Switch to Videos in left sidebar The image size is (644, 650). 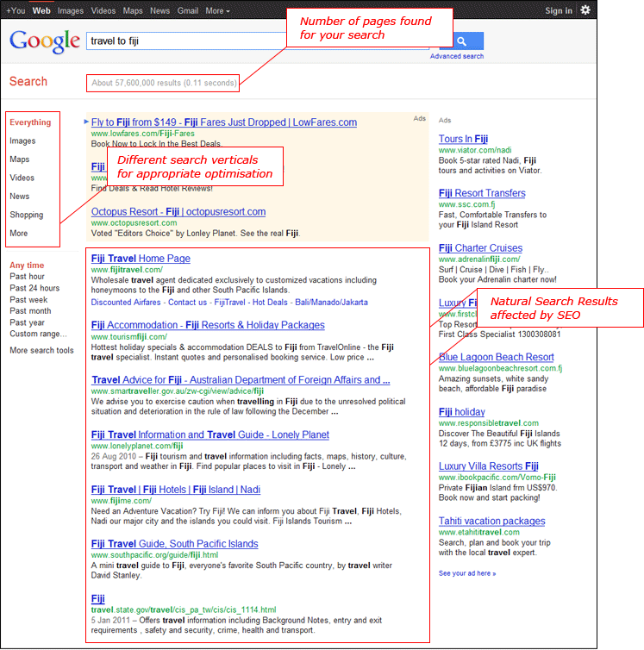(x=22, y=178)
